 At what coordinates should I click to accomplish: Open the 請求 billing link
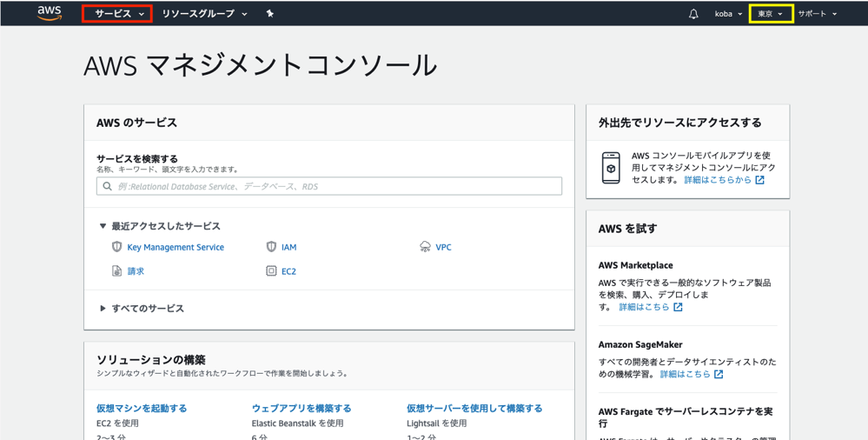(x=136, y=271)
